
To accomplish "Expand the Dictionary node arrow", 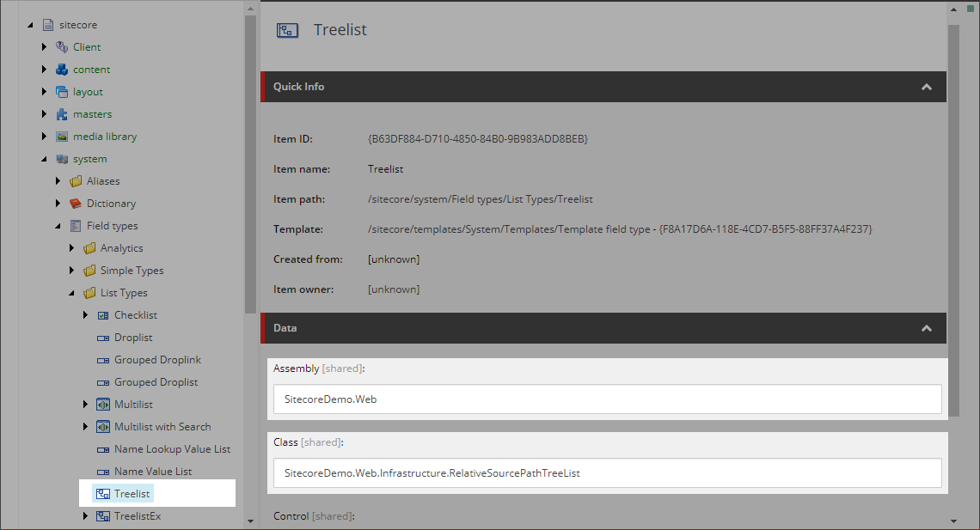I will coord(58,204).
